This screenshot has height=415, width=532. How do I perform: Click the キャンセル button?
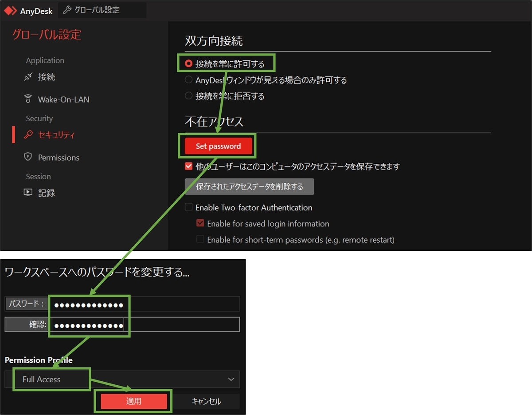click(206, 401)
